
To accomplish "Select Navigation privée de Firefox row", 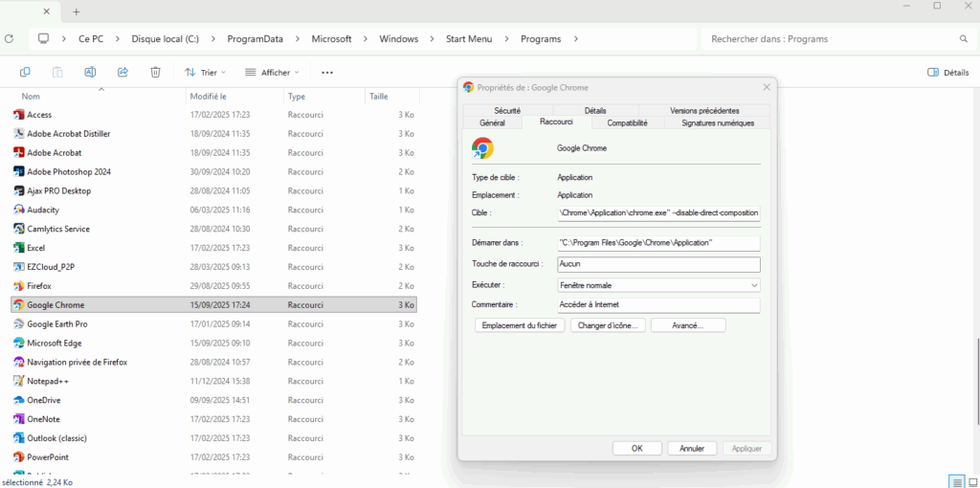I will 214,362.
